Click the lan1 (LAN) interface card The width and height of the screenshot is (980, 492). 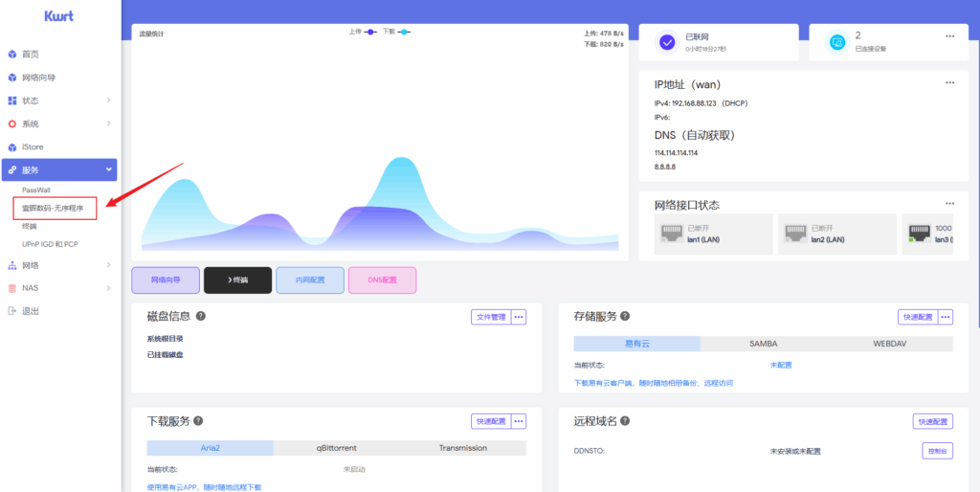coord(713,235)
